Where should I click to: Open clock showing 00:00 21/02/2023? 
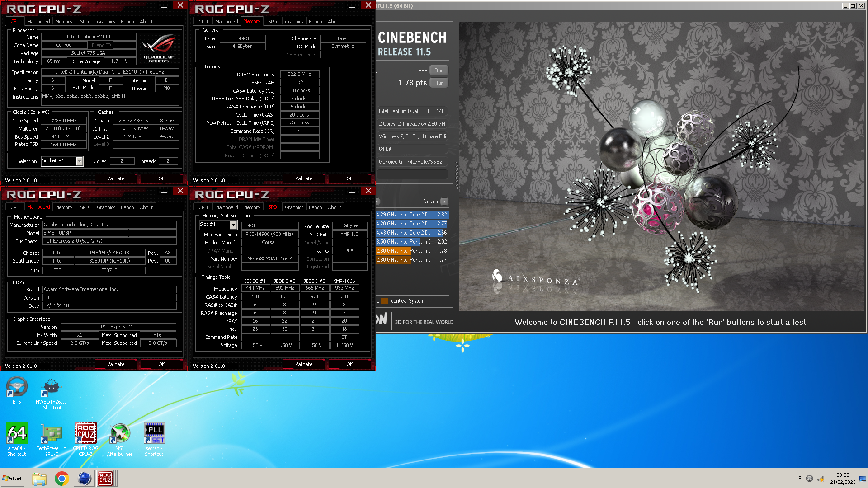point(842,479)
